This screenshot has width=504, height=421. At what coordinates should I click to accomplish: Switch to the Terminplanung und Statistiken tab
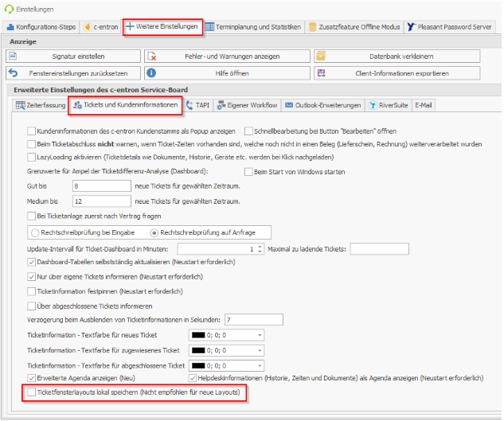tap(253, 27)
